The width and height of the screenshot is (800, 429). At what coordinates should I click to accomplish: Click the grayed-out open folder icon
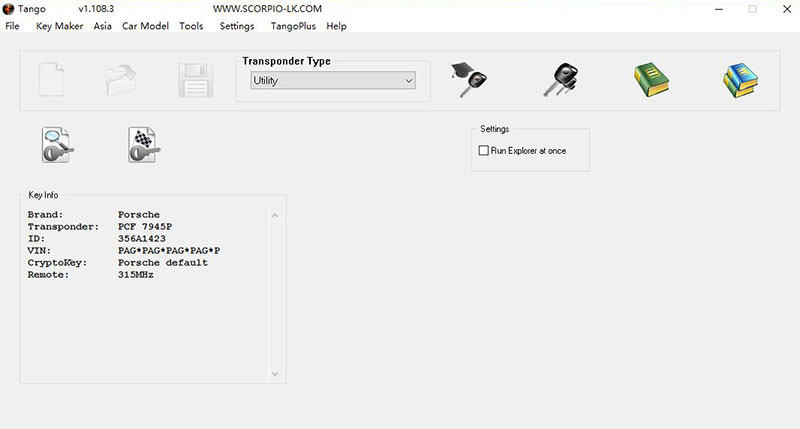121,80
